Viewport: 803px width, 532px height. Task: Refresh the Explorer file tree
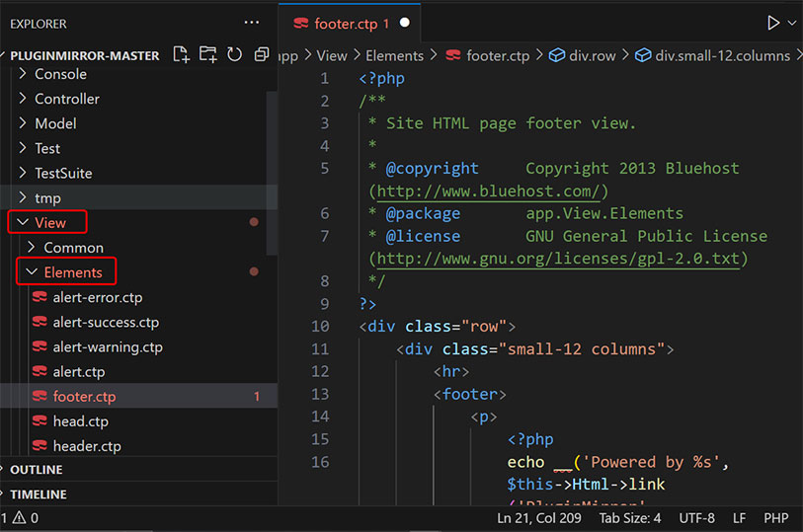click(x=234, y=54)
